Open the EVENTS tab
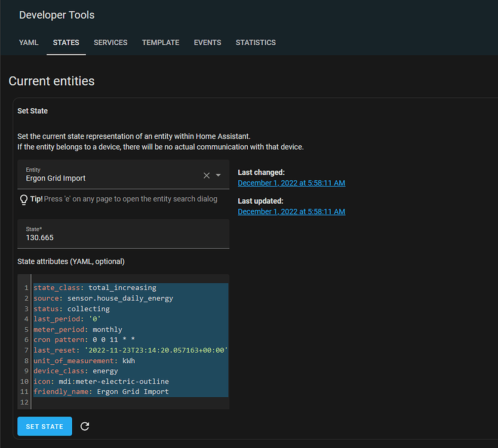Image resolution: width=498 pixels, height=448 pixels. click(207, 42)
